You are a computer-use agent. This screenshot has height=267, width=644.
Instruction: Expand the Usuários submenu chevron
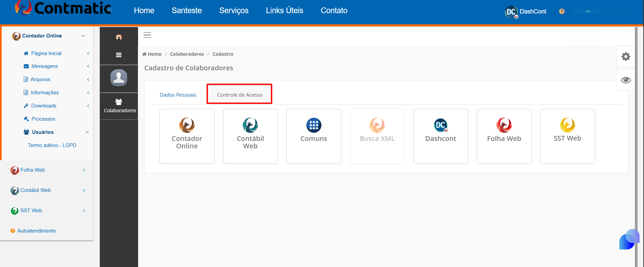click(87, 132)
